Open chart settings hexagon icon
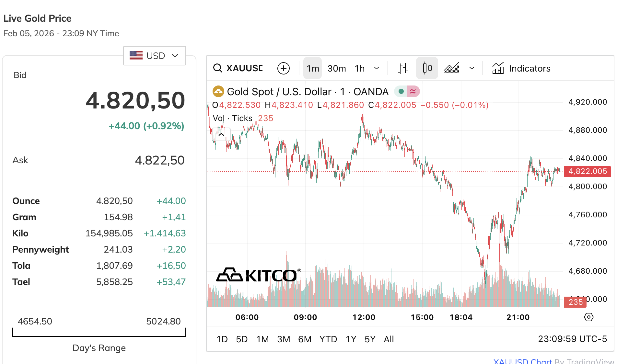 click(x=588, y=317)
